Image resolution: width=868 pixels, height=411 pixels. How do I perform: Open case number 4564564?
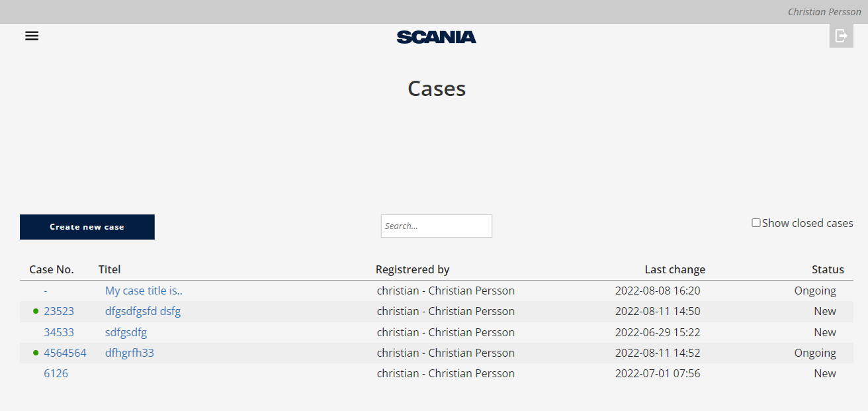(65, 353)
